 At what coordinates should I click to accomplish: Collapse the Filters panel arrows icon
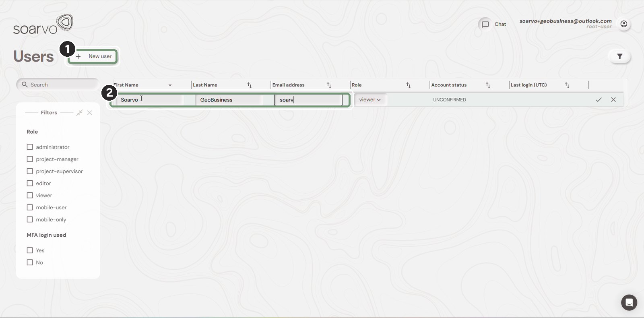click(79, 113)
